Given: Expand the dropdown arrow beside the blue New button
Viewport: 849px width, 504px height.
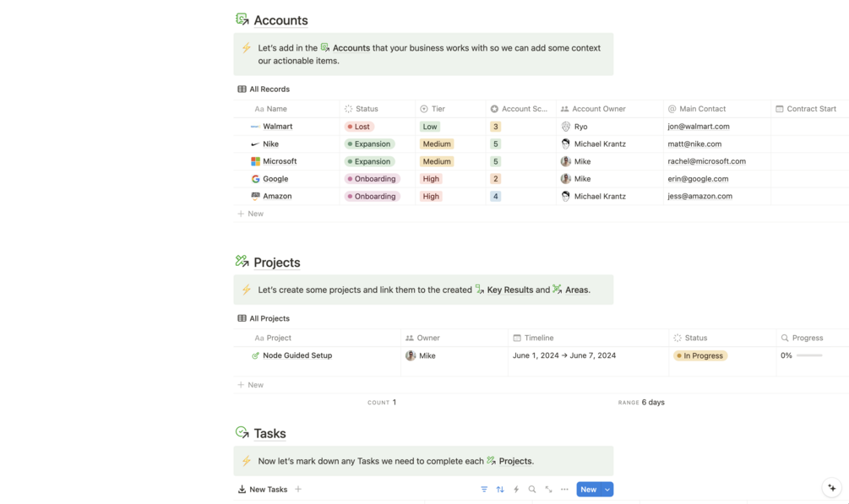Looking at the screenshot, I should click(607, 490).
